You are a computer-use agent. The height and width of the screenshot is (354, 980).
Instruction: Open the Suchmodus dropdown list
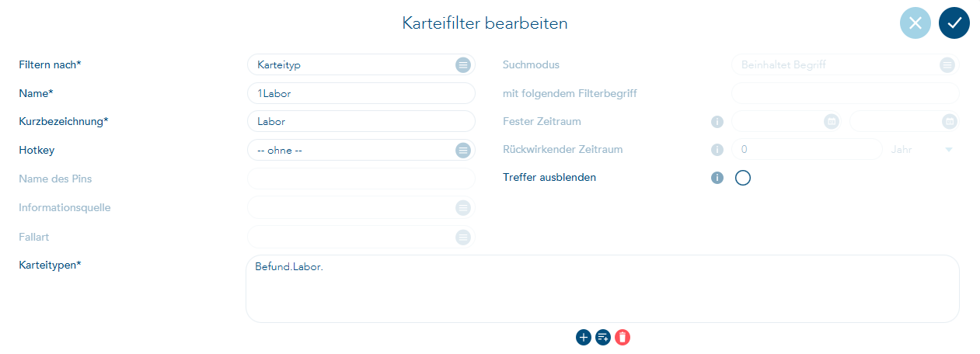(947, 65)
